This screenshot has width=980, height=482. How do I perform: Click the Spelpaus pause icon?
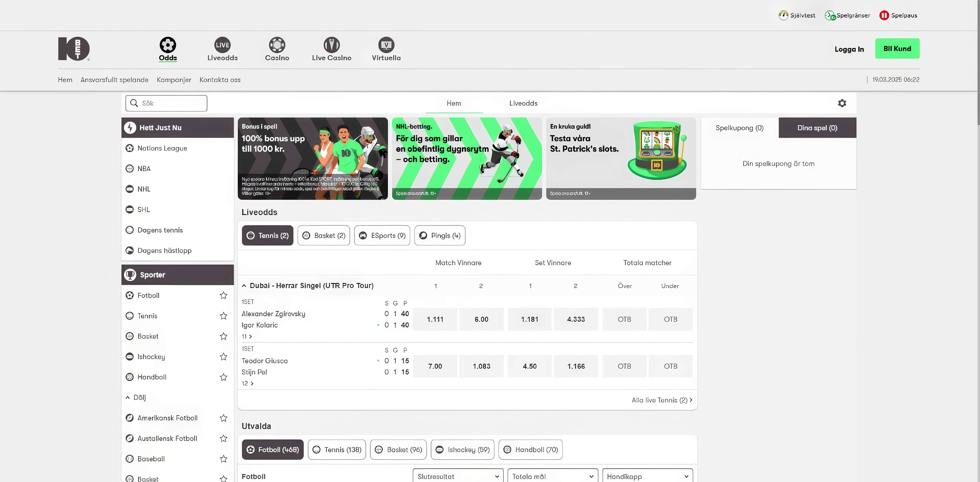[884, 15]
